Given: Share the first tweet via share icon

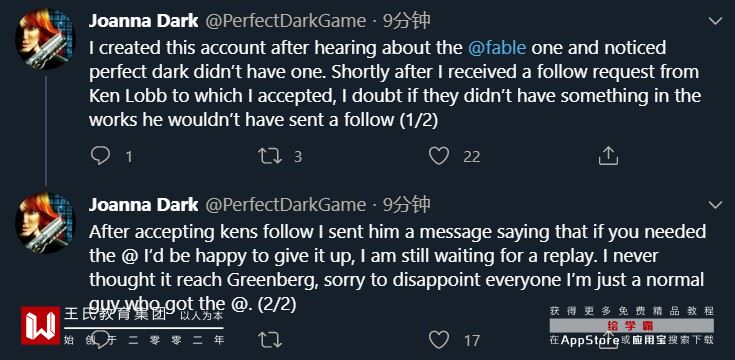Looking at the screenshot, I should [608, 156].
